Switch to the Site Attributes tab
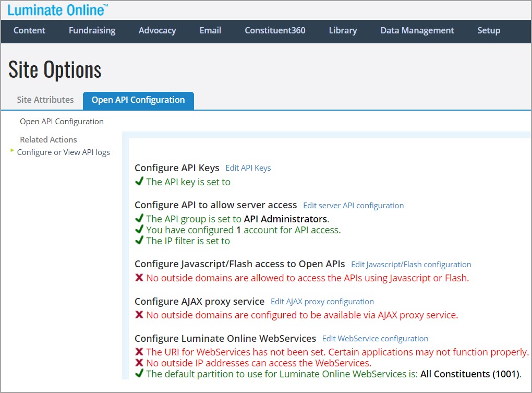Screen dimensions: 532x393 (x=45, y=100)
